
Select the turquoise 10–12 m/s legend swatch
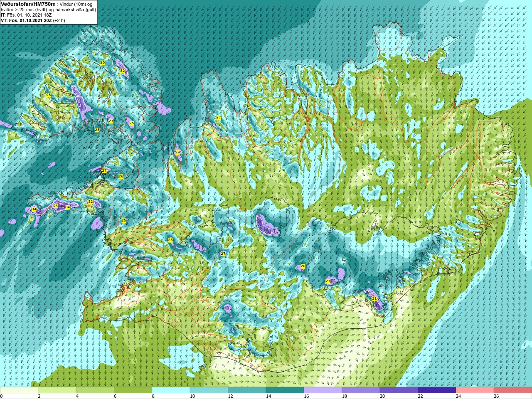(209, 390)
